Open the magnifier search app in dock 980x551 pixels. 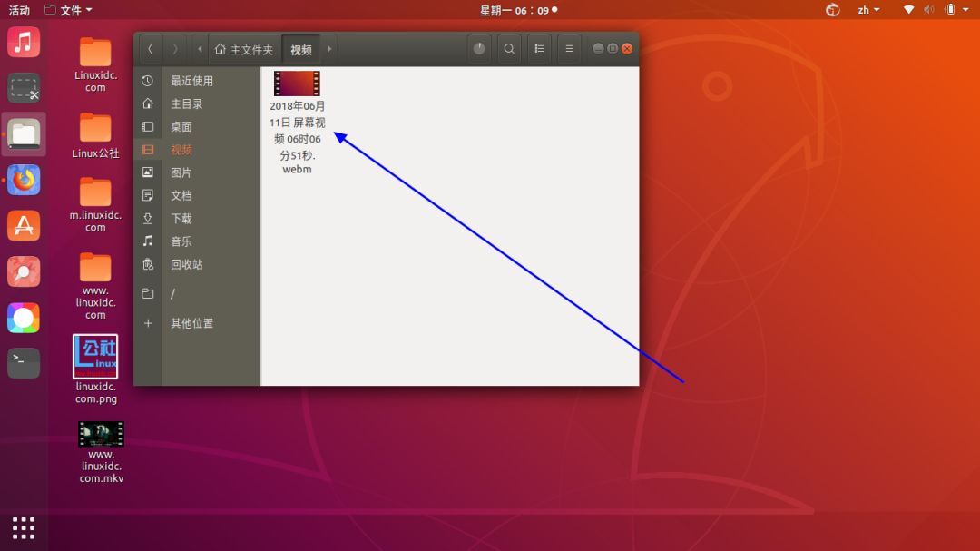tap(24, 271)
